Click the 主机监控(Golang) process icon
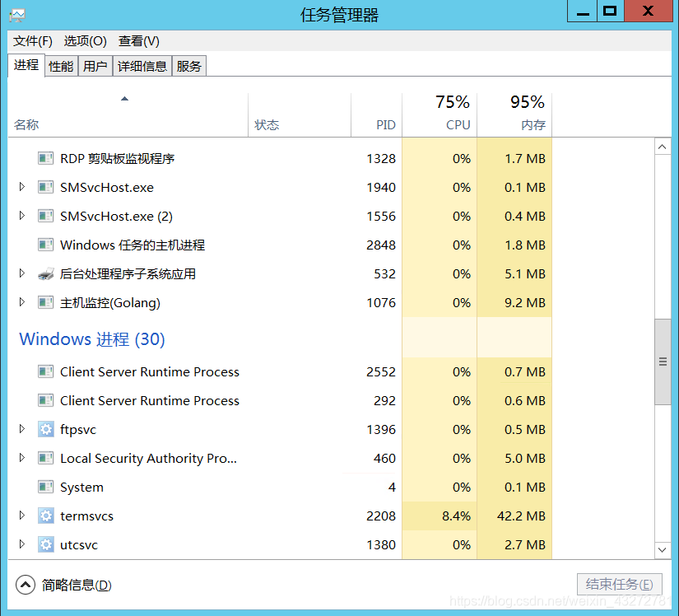The image size is (679, 616). (x=45, y=302)
